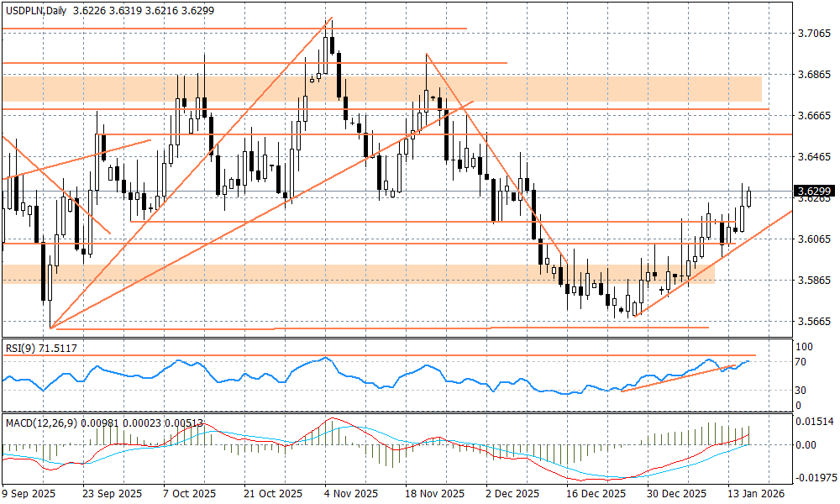840x504 pixels.
Task: Click the 9 Sep 2025 date label
Action: point(30,494)
